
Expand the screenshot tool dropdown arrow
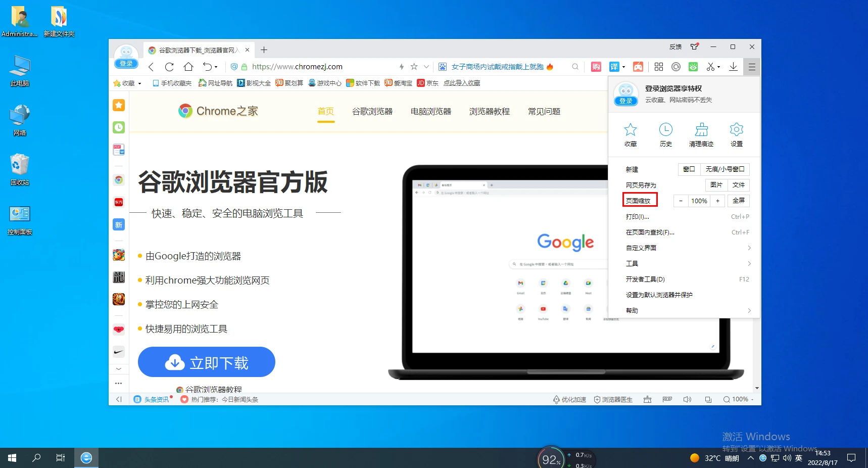(719, 67)
